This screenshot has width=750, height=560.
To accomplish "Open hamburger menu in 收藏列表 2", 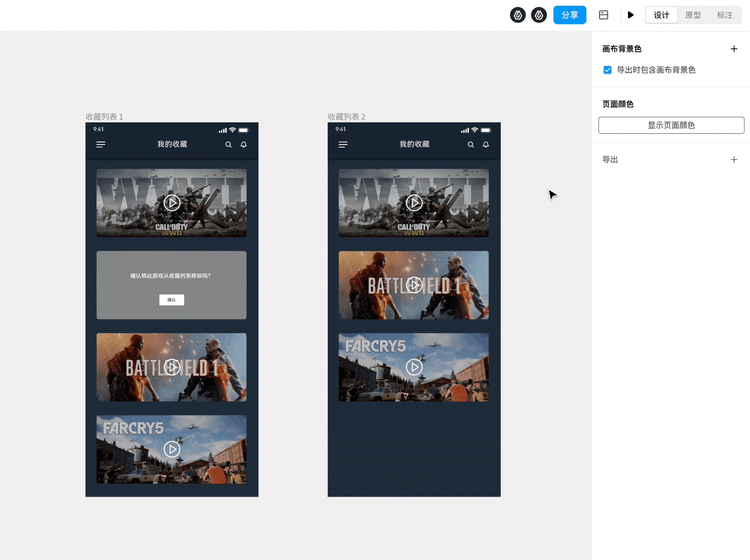I will [x=343, y=144].
